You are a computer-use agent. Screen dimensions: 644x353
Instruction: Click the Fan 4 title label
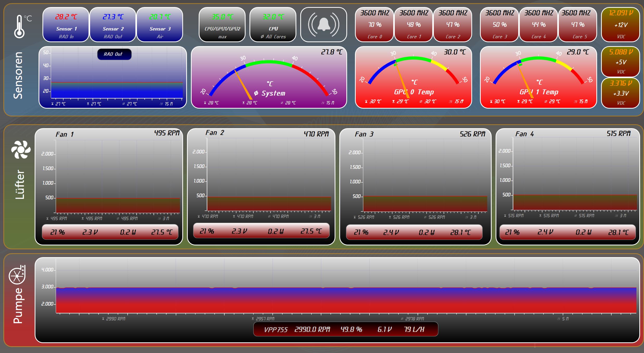[524, 134]
